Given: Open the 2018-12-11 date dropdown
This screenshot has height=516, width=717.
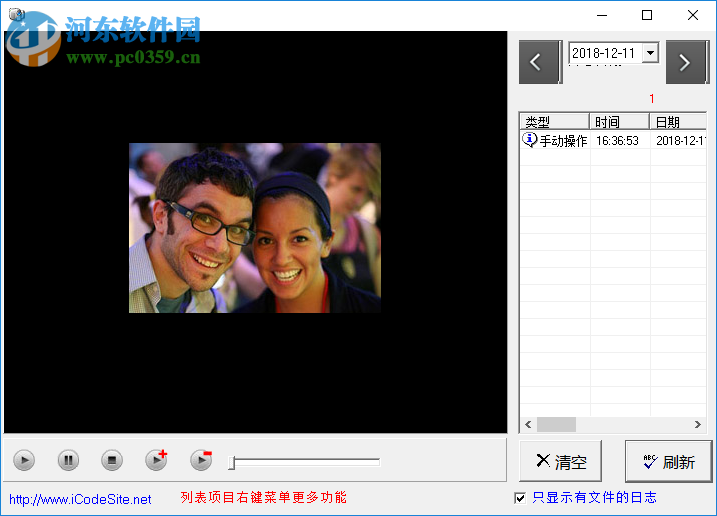Looking at the screenshot, I should click(650, 53).
